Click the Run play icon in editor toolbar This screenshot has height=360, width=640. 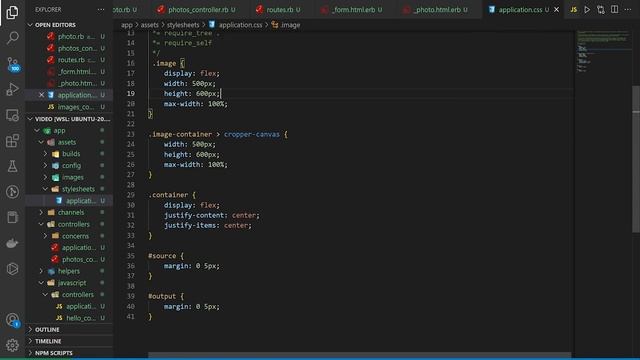click(587, 9)
